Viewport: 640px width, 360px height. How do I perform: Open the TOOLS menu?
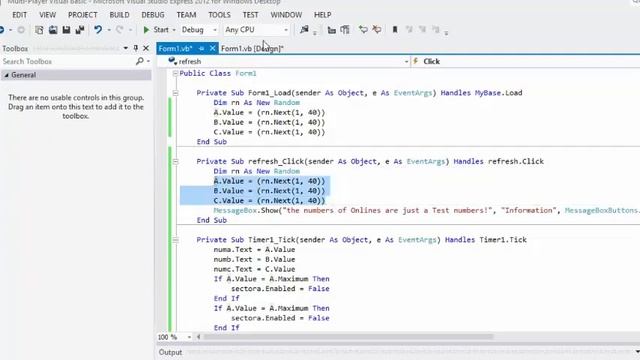pos(219,15)
